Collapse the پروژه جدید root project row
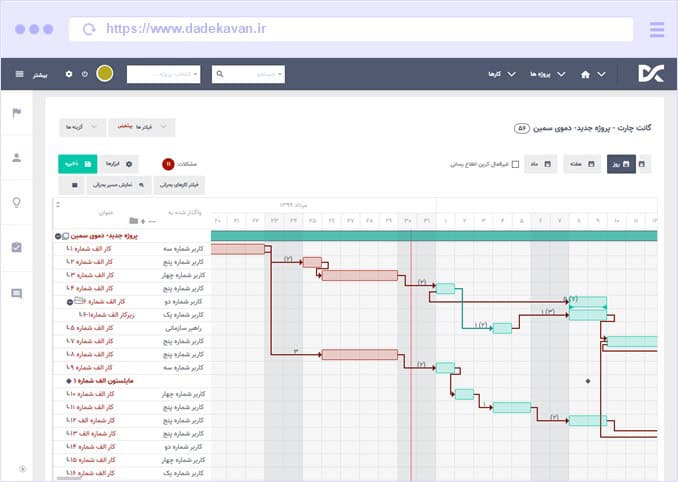This screenshot has width=678, height=482. pos(56,235)
